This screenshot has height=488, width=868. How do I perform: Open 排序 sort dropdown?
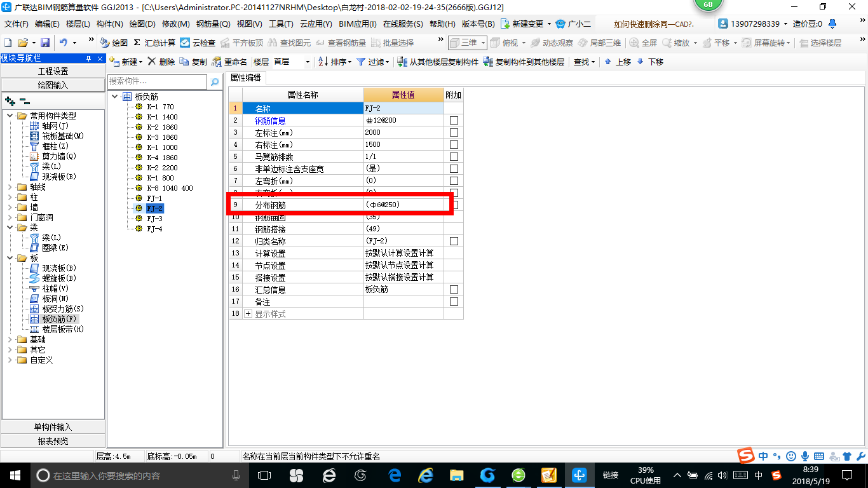click(x=335, y=62)
